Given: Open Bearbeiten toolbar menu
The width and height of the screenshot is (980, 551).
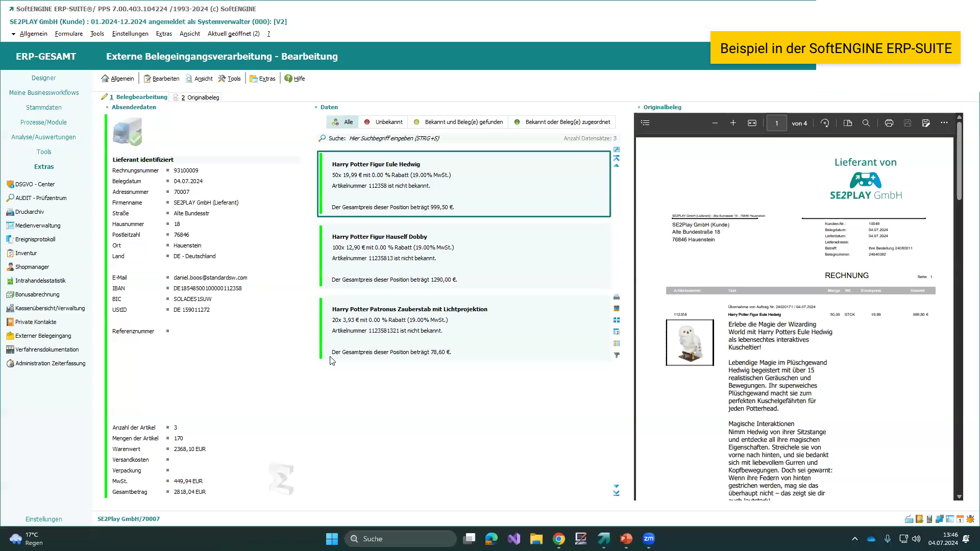Looking at the screenshot, I should pyautogui.click(x=161, y=79).
